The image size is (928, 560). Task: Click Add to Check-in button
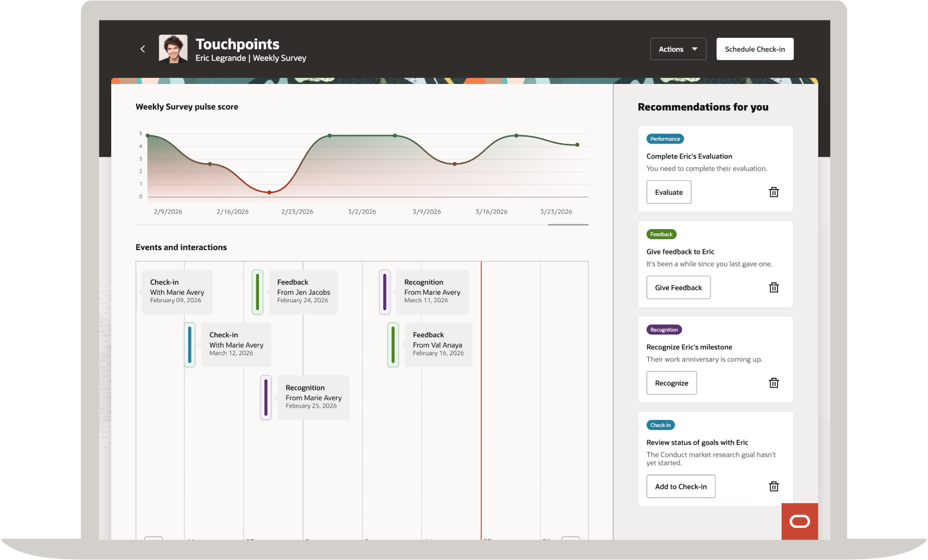[680, 487]
